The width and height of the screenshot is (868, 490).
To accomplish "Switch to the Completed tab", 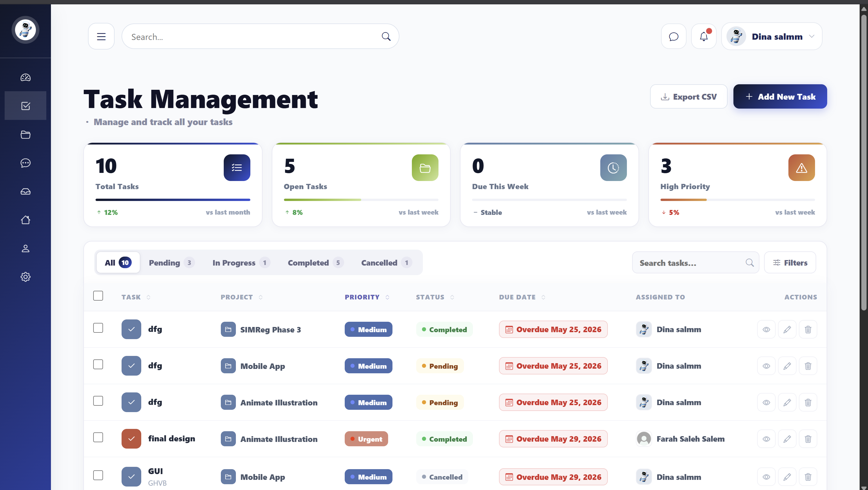I will pyautogui.click(x=315, y=263).
